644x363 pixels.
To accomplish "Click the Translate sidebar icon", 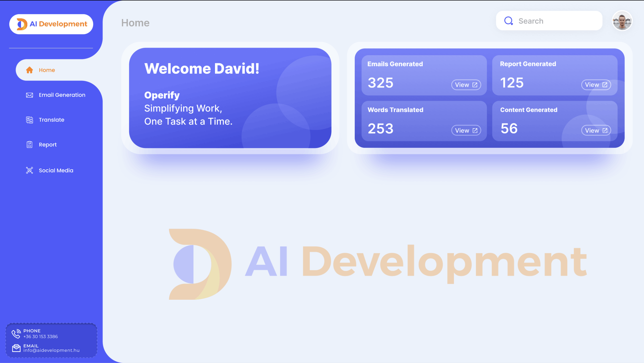I will click(x=30, y=120).
